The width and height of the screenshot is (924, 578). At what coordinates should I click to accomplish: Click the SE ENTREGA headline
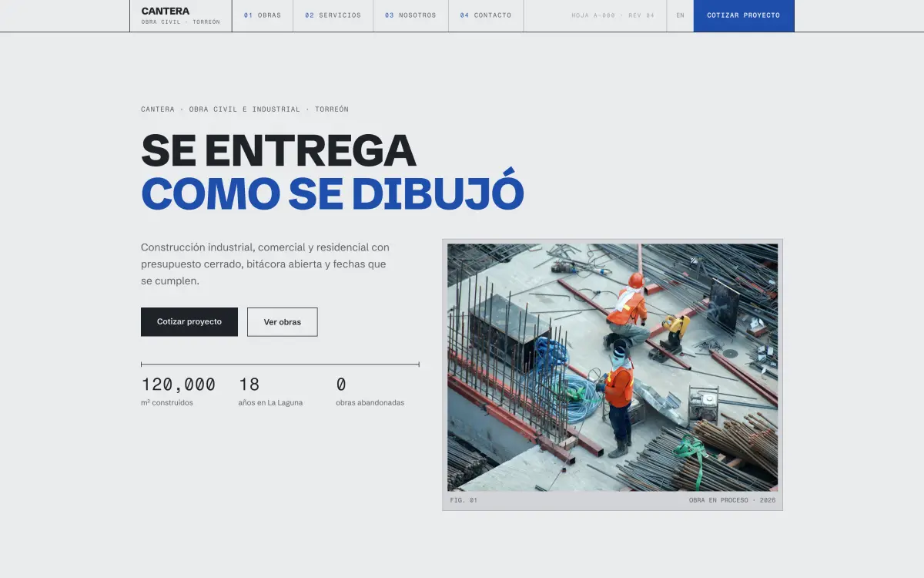(x=279, y=150)
